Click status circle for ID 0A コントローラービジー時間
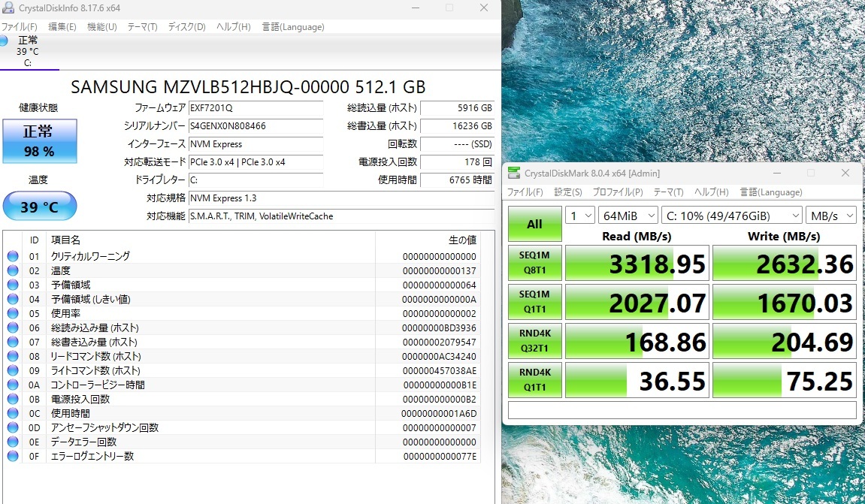Viewport: 865px width, 504px height. (13, 385)
